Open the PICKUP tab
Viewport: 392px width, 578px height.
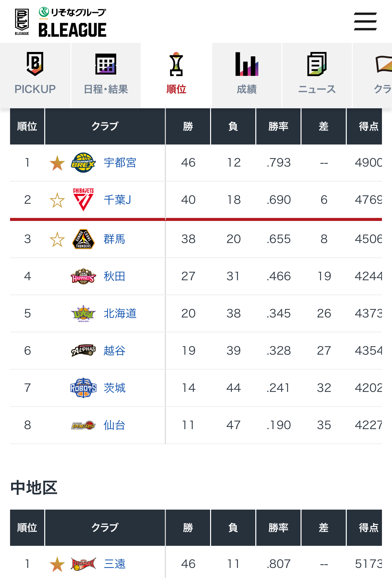coord(35,75)
